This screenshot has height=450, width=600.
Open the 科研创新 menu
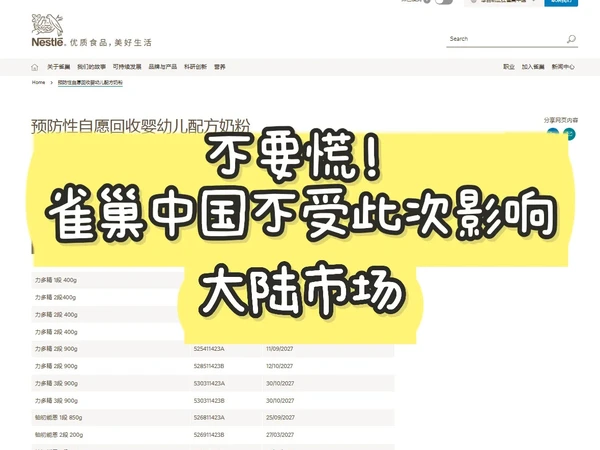(x=196, y=67)
